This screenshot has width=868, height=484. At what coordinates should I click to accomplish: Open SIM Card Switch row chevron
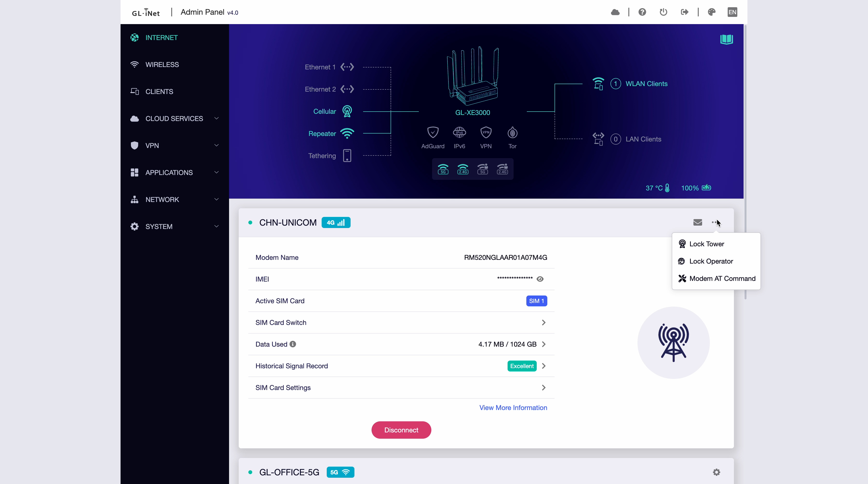point(543,323)
